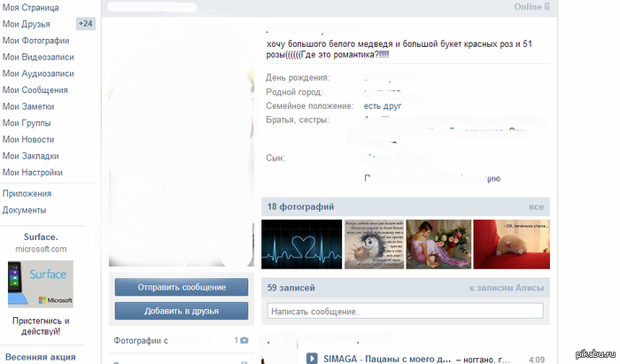Open Мои Настройки
Image resolution: width=620 pixels, height=364 pixels.
pos(33,173)
